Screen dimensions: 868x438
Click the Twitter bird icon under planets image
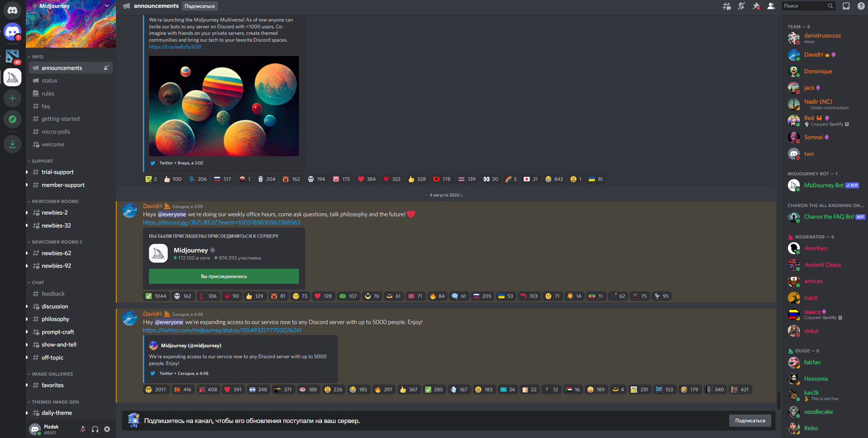coord(153,163)
